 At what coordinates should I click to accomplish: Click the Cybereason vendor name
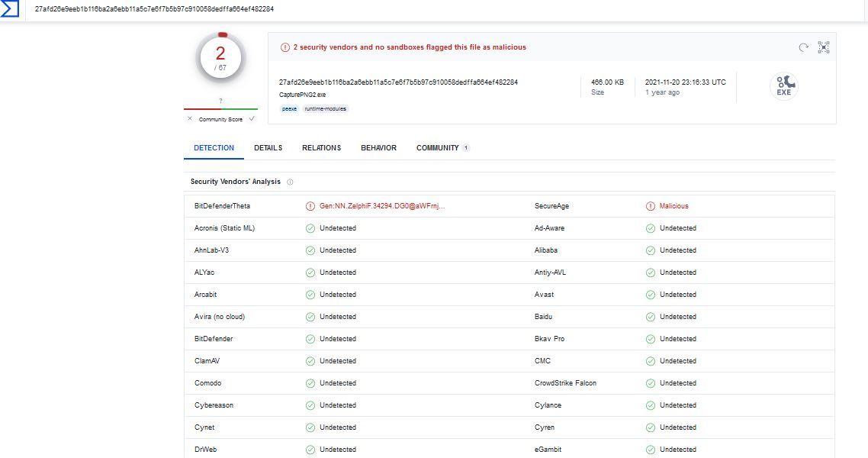point(214,405)
